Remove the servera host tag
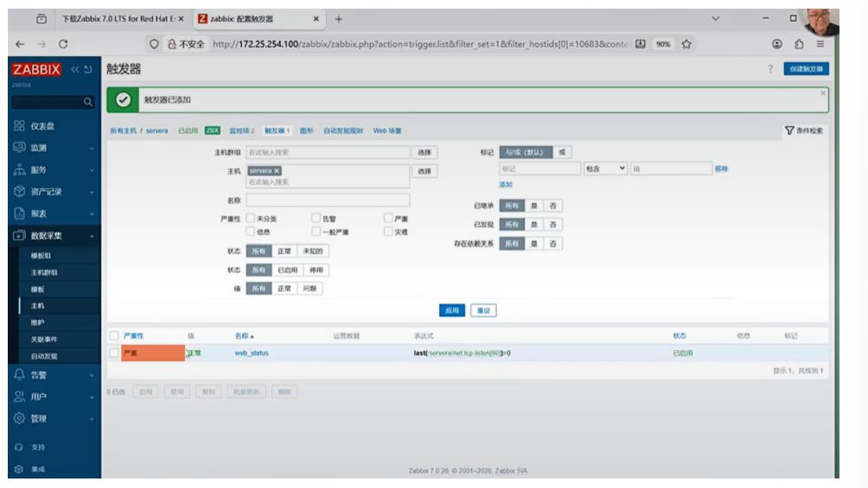Viewport: 868px width, 488px height. coord(277,171)
